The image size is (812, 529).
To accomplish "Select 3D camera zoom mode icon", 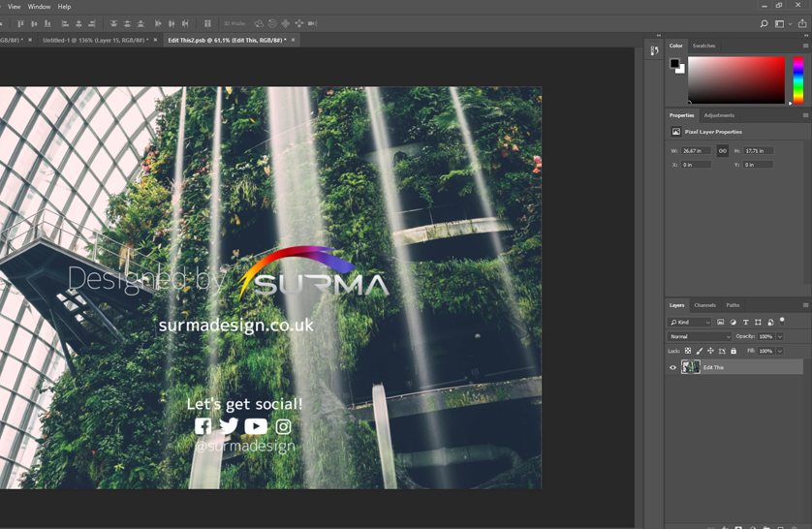I will pyautogui.click(x=313, y=23).
